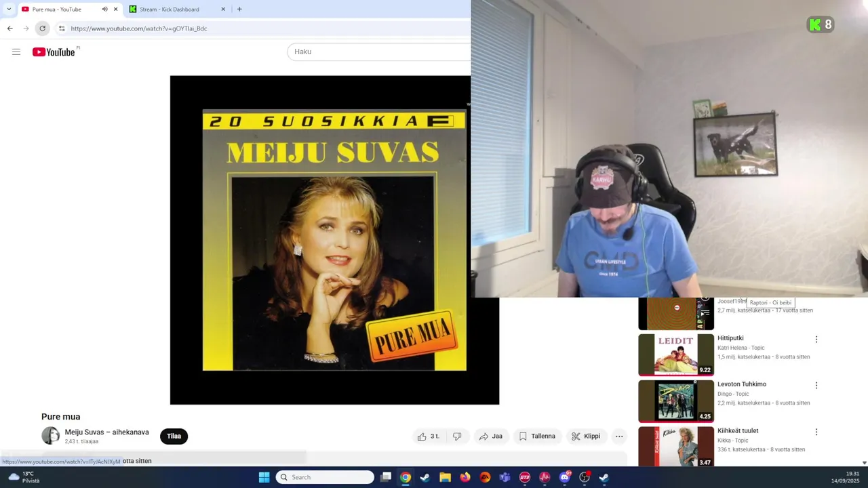Viewport: 868px width, 488px height.
Task: Click Dingo - Topic channel name
Action: tap(733, 394)
